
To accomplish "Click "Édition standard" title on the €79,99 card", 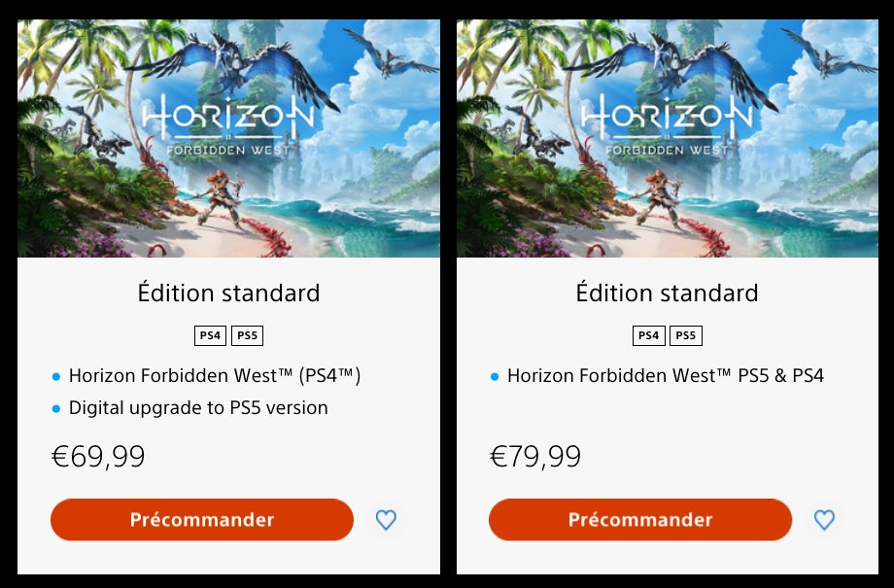I will pyautogui.click(x=667, y=293).
